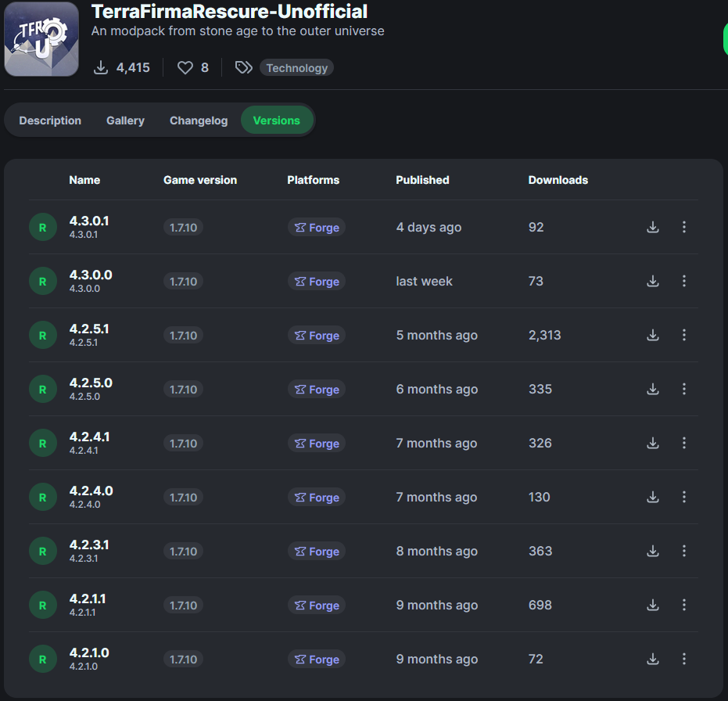The image size is (728, 701).
Task: Click Forge platform tag in 4.3.0.1 row
Action: [x=317, y=227]
